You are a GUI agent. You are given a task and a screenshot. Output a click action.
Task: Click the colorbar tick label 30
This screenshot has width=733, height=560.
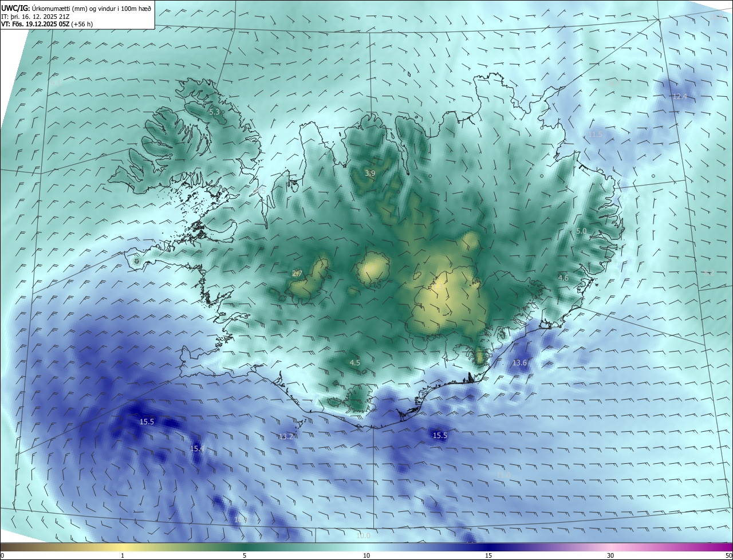coord(610,555)
